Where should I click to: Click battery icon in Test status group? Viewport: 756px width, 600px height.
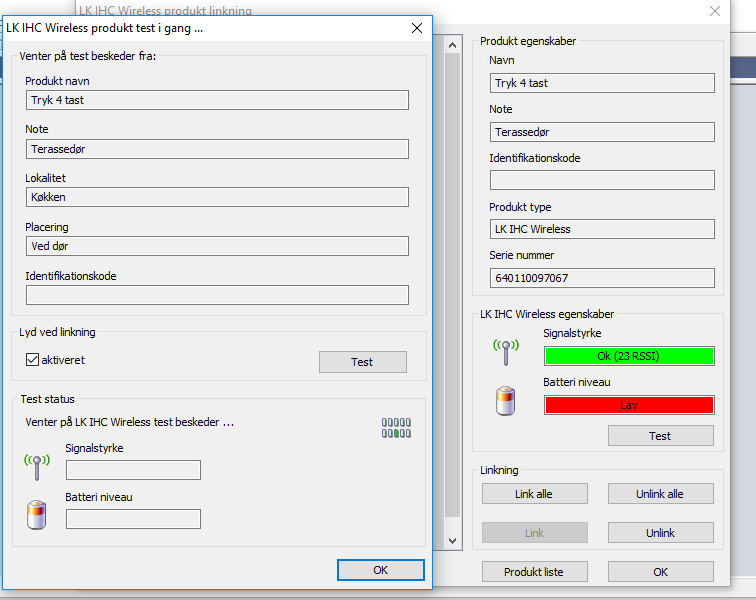[37, 515]
